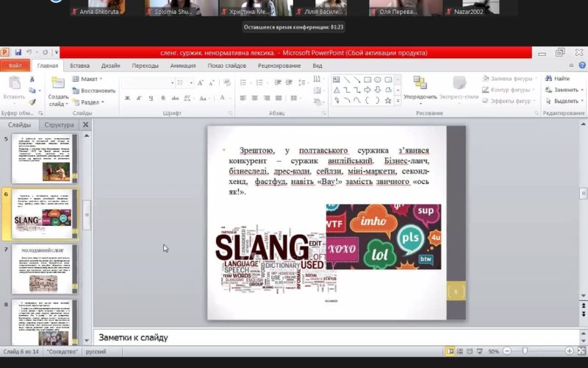The height and width of the screenshot is (368, 588).
Task: Select the rectangle shape in shapes gallery
Action: [x=367, y=79]
